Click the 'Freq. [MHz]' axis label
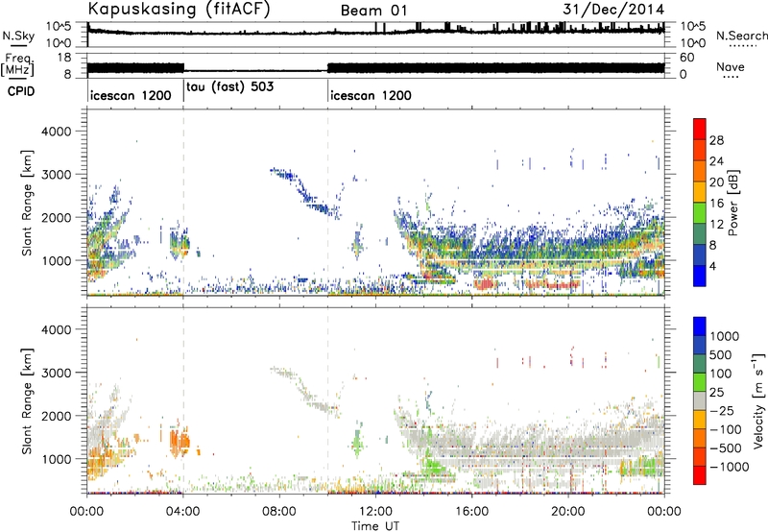The image size is (768, 532). (x=17, y=65)
